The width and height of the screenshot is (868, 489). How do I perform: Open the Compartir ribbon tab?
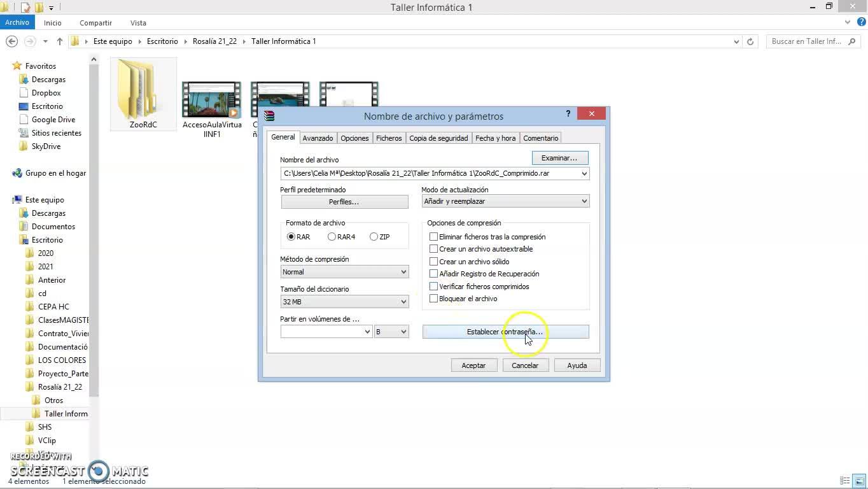(96, 22)
